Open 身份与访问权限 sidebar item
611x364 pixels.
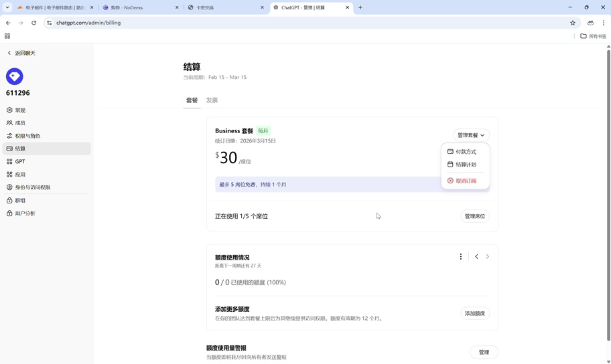(x=33, y=187)
